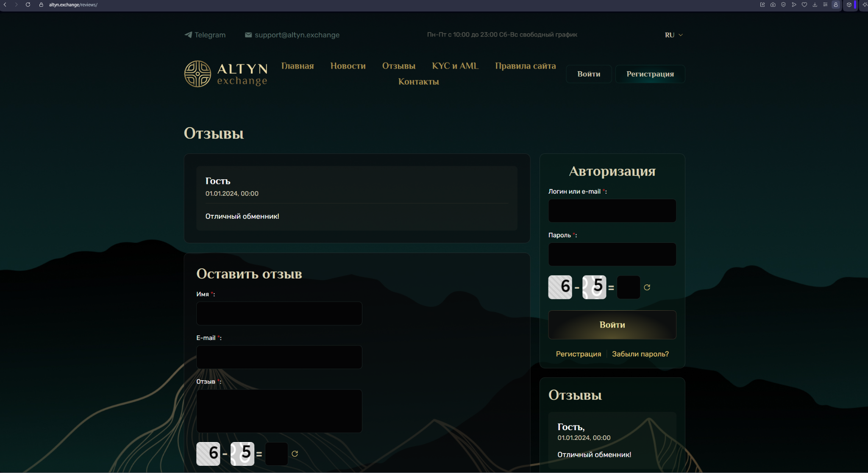This screenshot has width=868, height=473.
Task: Expand the RU language dropdown
Action: [x=674, y=35]
